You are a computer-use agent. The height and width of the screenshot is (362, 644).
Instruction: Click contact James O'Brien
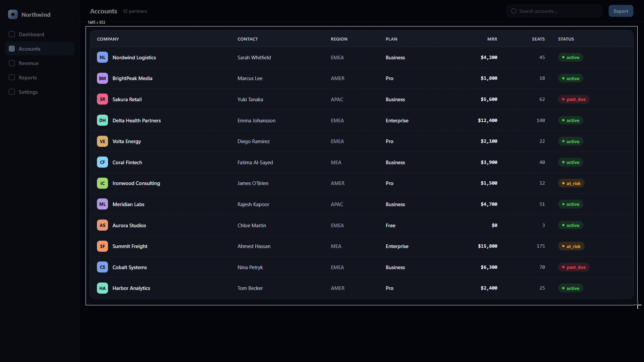pos(253,183)
